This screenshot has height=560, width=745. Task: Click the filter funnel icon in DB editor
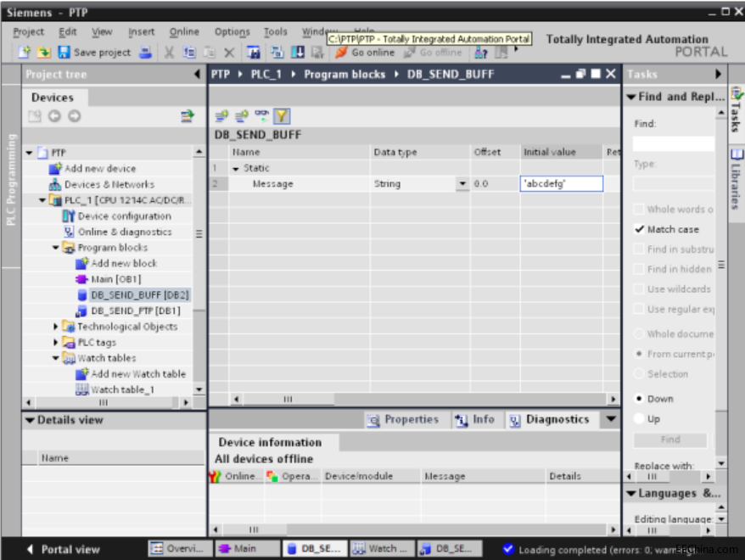281,116
